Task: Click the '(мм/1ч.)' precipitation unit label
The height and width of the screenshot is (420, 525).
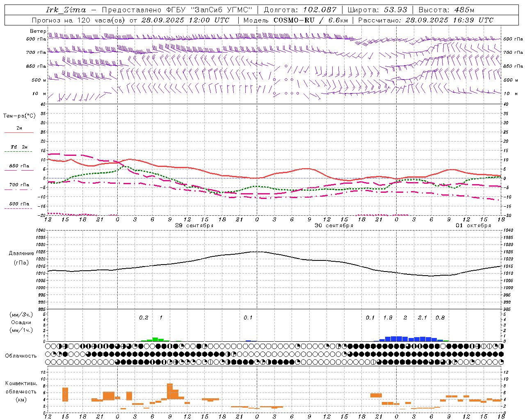Action: pos(21,330)
